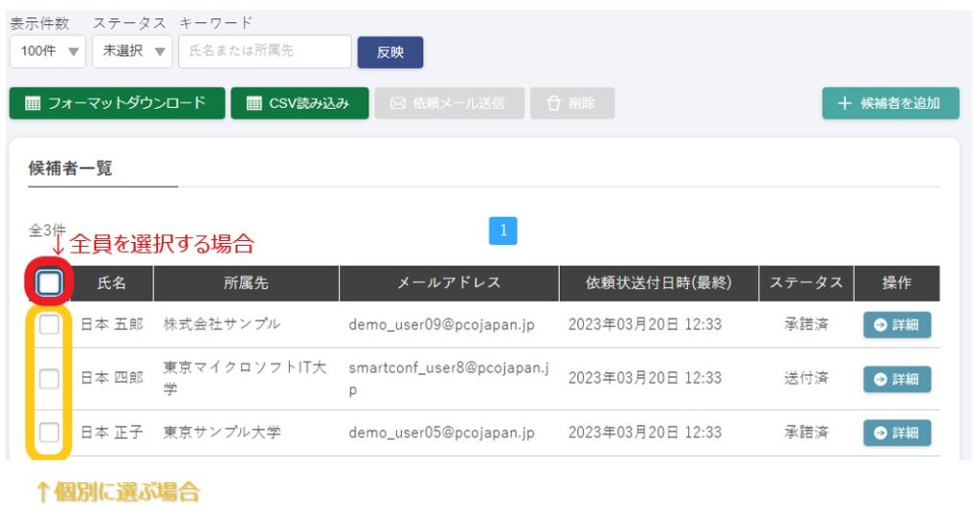Open the 表示件数 100件 dropdown
The width and height of the screenshot is (980, 510).
[x=48, y=52]
